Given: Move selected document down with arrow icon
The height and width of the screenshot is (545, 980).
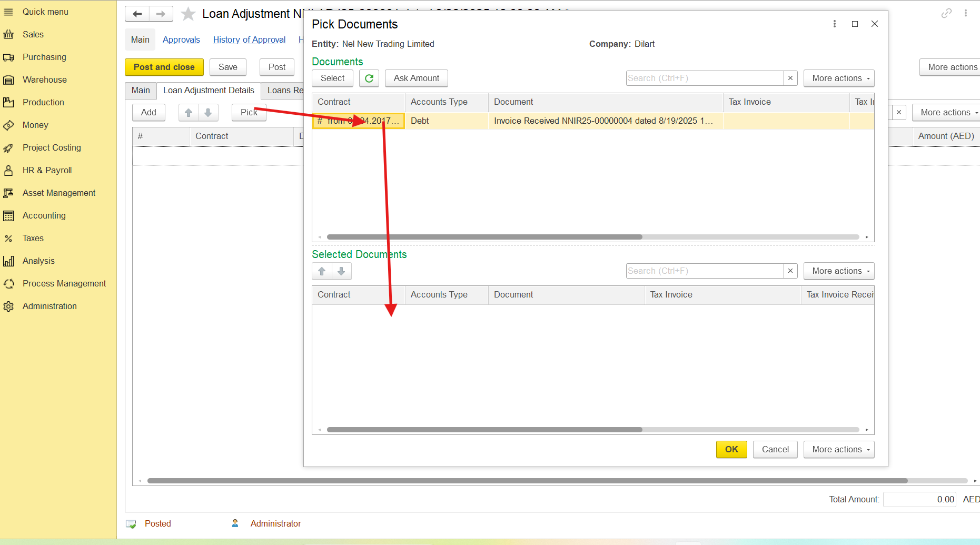Looking at the screenshot, I should (341, 271).
